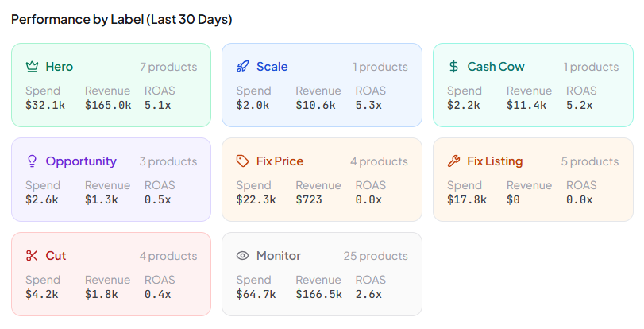The height and width of the screenshot is (329, 644).
Task: Click the rocket icon beside Scale
Action: [x=243, y=67]
